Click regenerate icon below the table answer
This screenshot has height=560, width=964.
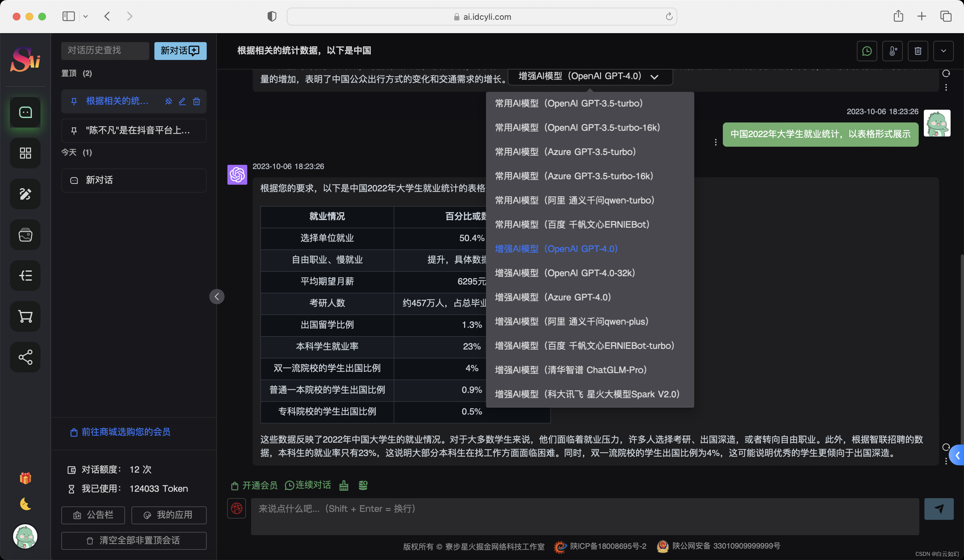coord(946,447)
